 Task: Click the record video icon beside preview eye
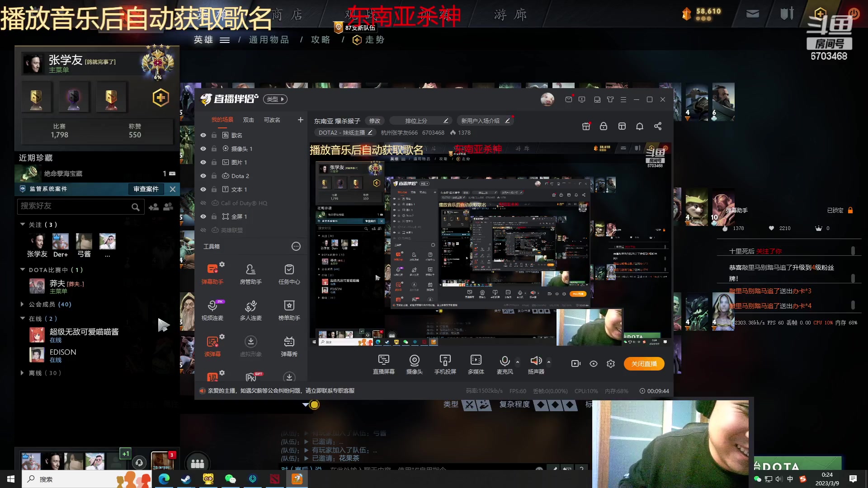coord(576,364)
